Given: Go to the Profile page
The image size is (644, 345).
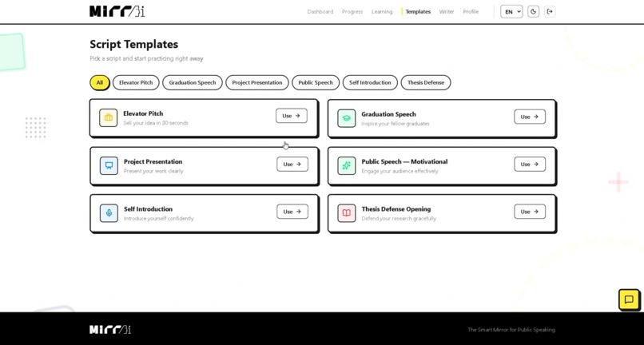Looking at the screenshot, I should click(471, 11).
